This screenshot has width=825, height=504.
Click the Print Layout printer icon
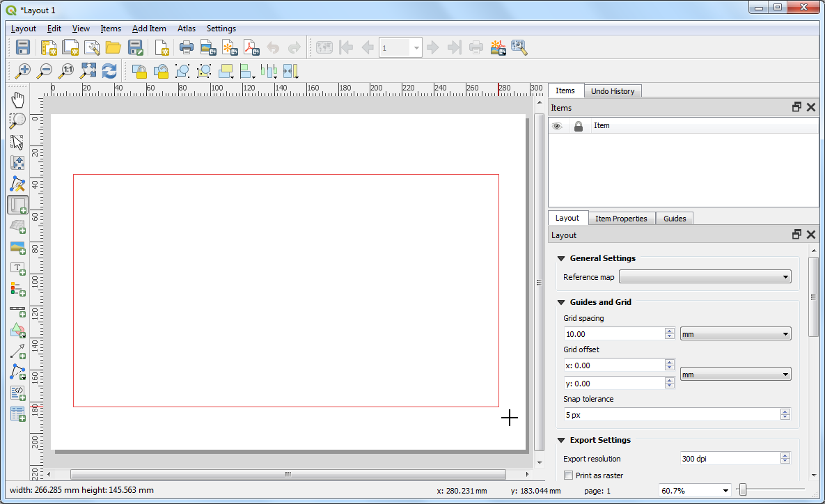pyautogui.click(x=186, y=47)
